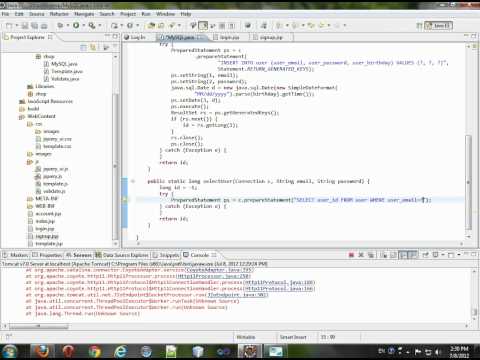
Task: Open account.jsp in the project tree
Action: point(45,214)
